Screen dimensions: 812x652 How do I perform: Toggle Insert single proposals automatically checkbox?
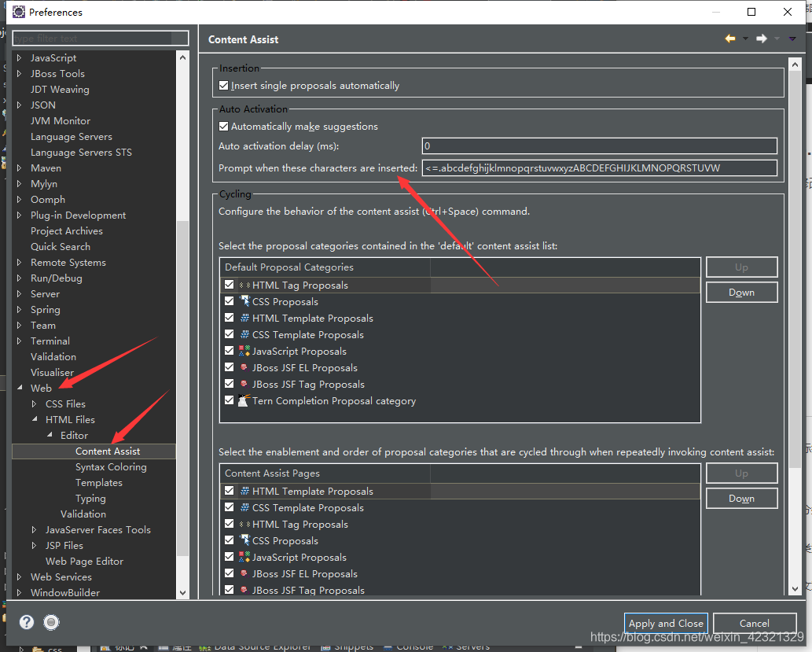[x=224, y=86]
